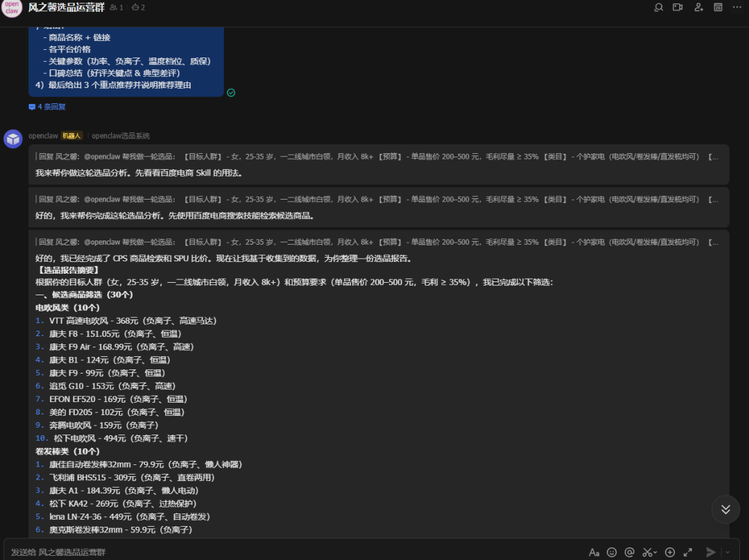Click the 口碑总结 line in blue message
The image size is (749, 560).
click(x=112, y=73)
